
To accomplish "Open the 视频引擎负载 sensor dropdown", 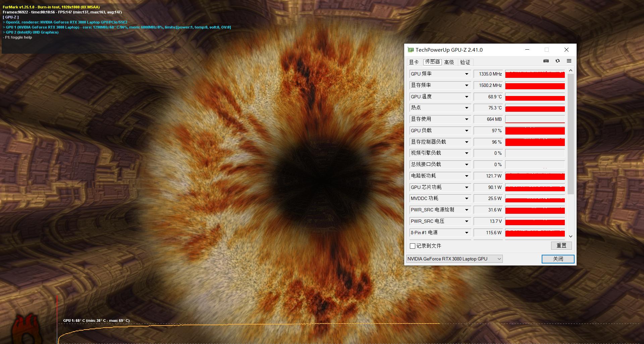I will 467,153.
